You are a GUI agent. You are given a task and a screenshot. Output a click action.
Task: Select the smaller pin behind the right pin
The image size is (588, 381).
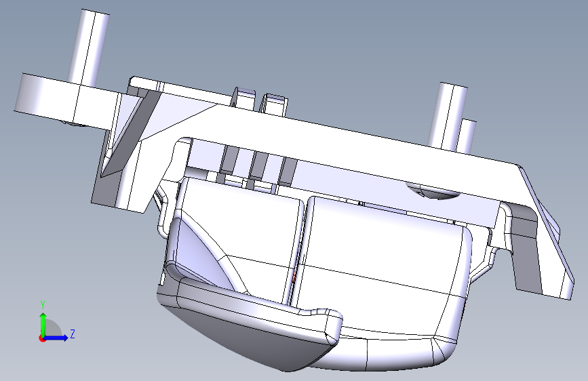(467, 137)
